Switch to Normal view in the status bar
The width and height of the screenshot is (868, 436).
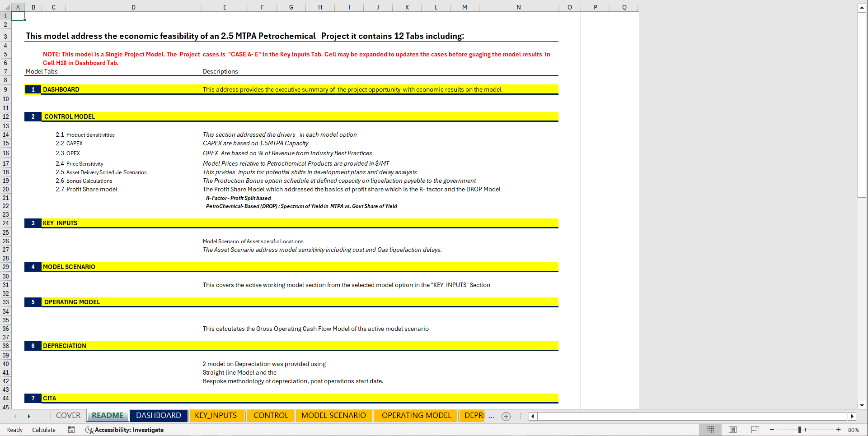point(710,430)
